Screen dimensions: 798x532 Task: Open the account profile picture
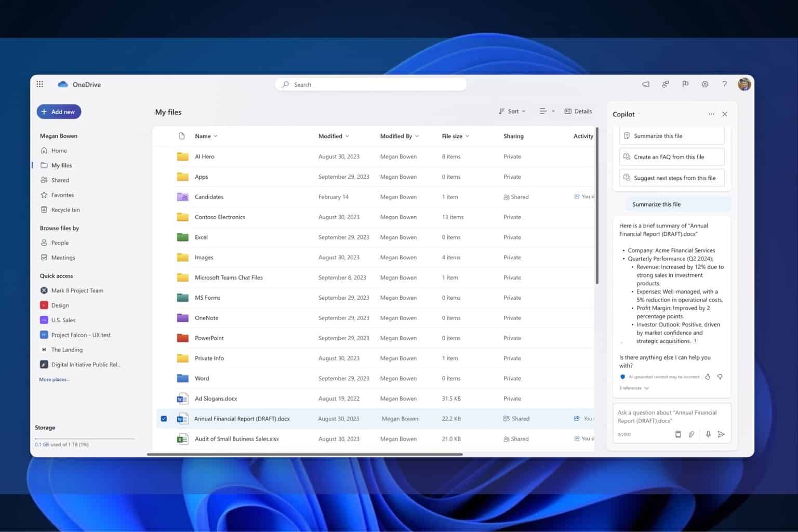pyautogui.click(x=744, y=84)
